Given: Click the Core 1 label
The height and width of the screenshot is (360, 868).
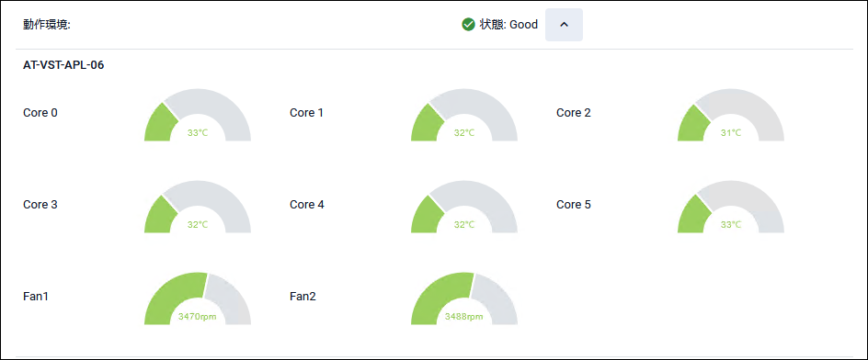Looking at the screenshot, I should (307, 113).
